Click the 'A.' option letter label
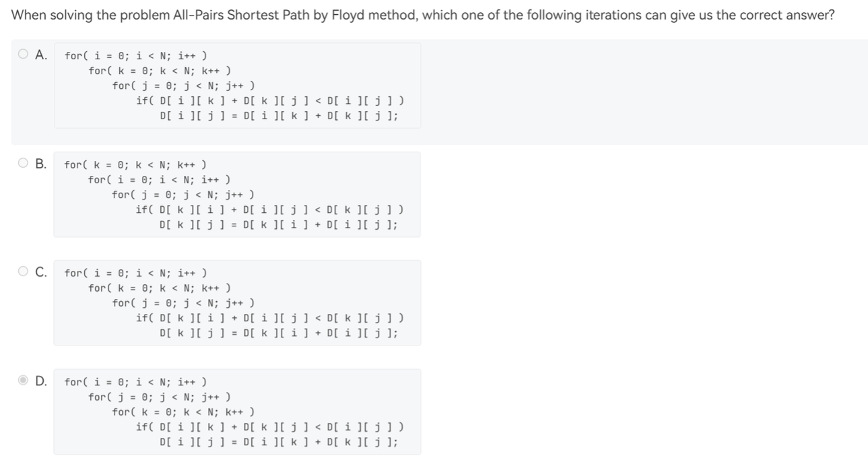The height and width of the screenshot is (456, 868). click(x=41, y=55)
